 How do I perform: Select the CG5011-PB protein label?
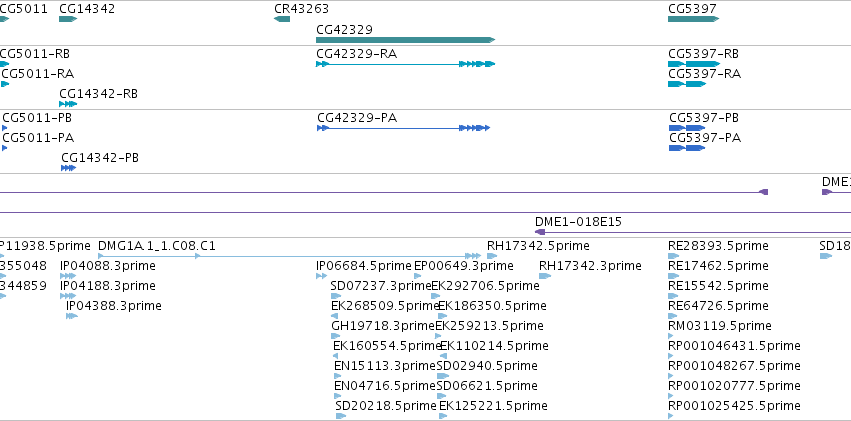pos(37,118)
